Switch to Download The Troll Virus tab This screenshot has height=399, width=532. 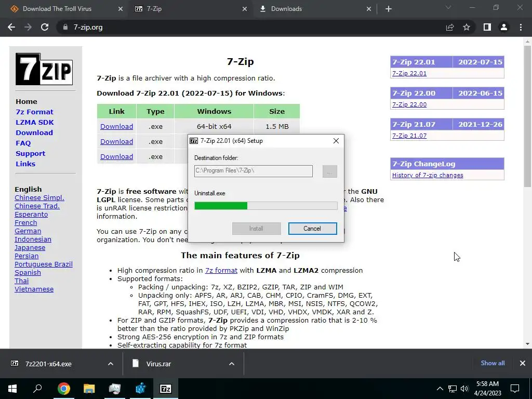(x=57, y=9)
